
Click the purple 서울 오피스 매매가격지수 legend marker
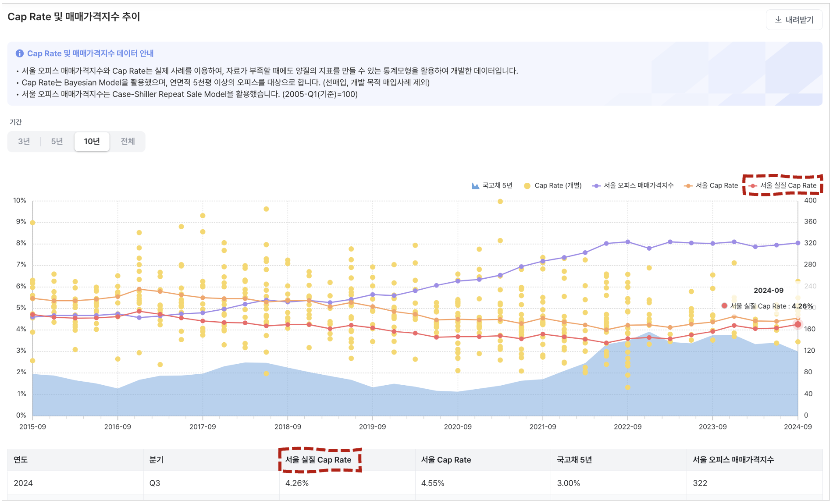point(596,186)
